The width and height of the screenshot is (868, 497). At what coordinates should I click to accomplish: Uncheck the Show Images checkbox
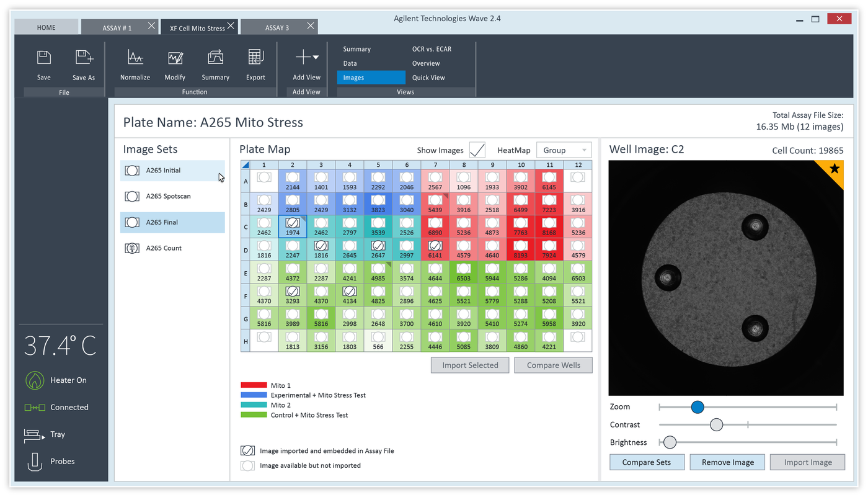coord(477,150)
